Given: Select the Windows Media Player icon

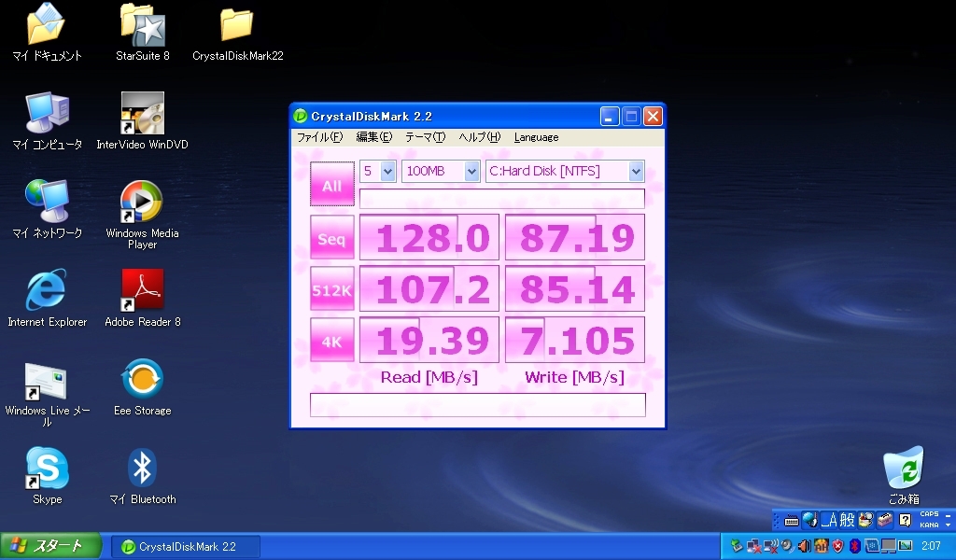Looking at the screenshot, I should (142, 203).
